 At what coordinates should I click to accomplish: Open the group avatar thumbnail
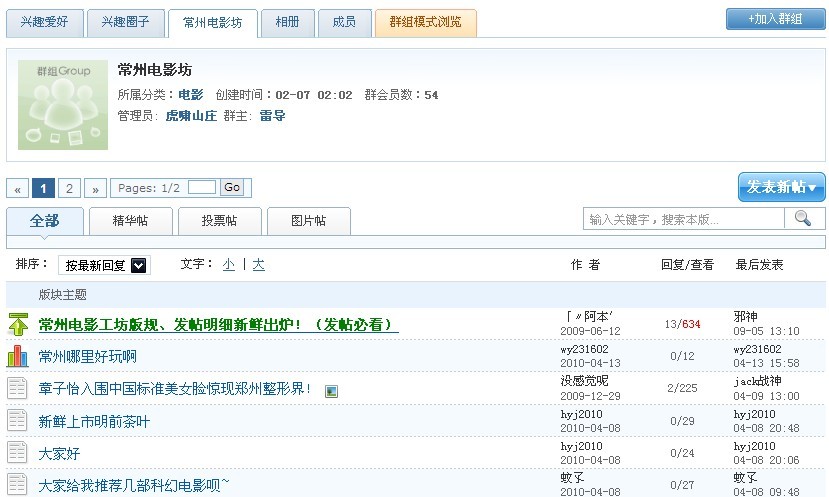[63, 105]
